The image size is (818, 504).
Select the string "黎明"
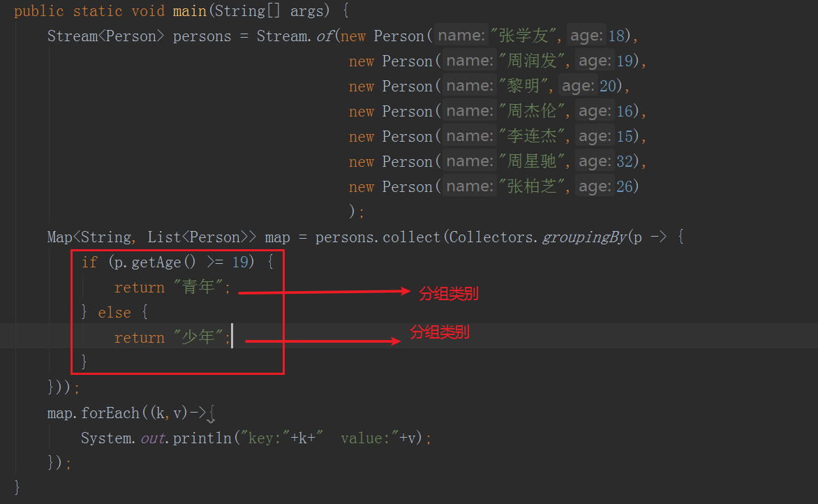(x=525, y=85)
